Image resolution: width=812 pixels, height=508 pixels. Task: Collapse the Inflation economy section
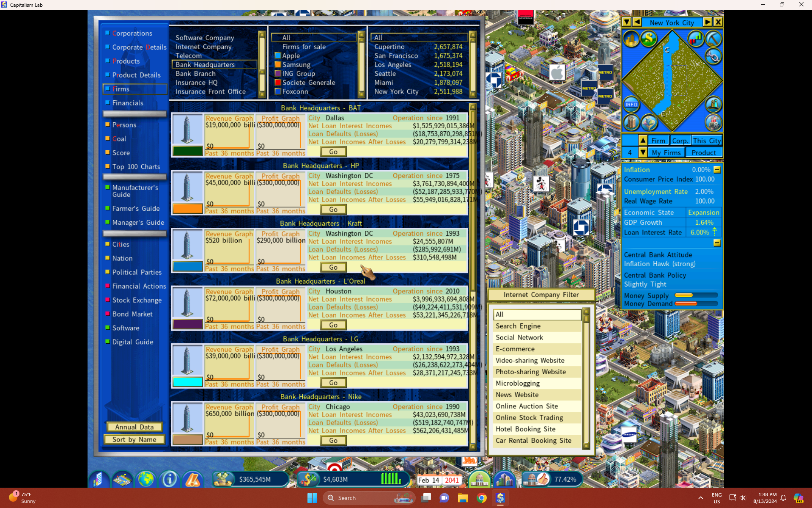[x=717, y=169]
